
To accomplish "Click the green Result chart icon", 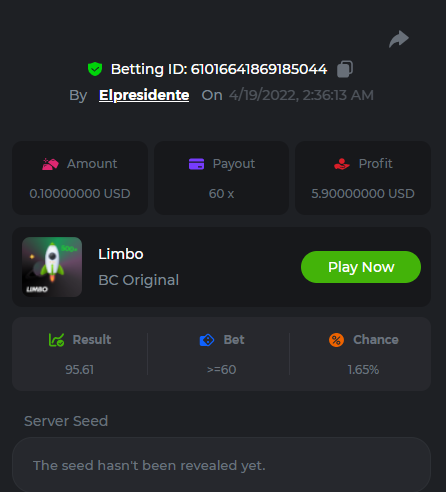I will (56, 340).
